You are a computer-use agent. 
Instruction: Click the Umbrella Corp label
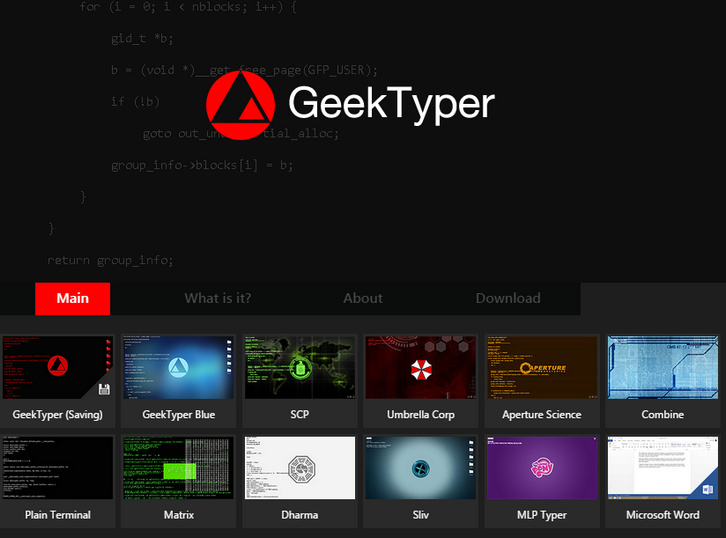pos(420,414)
